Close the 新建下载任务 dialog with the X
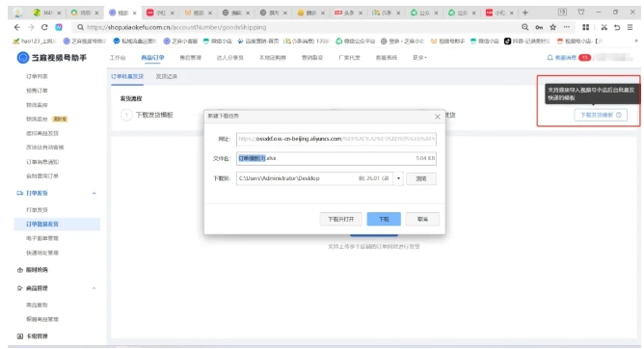Image resolution: width=644 pixels, height=349 pixels. click(438, 117)
